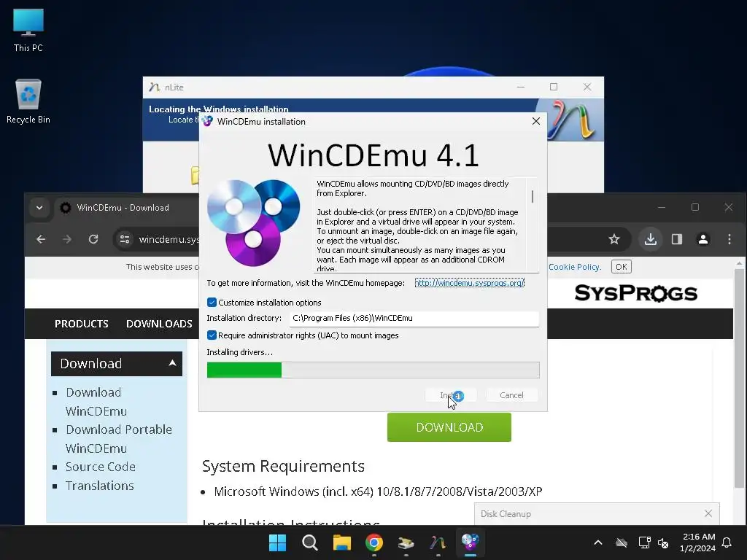Image resolution: width=747 pixels, height=560 pixels.
Task: Open Source Code sidebar link
Action: coord(101,467)
